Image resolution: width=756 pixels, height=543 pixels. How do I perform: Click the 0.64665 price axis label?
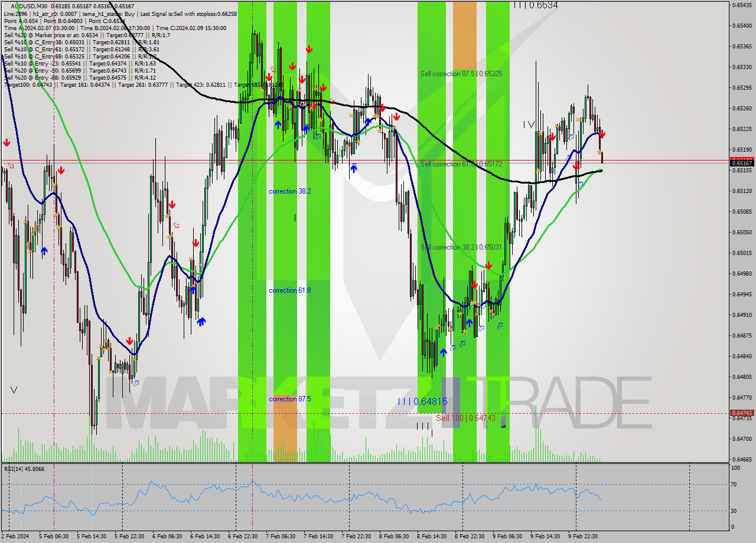[x=742, y=459]
